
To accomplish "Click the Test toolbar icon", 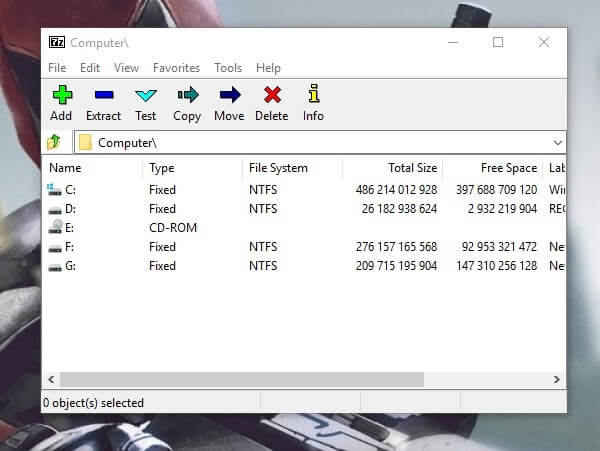I will pos(146,95).
